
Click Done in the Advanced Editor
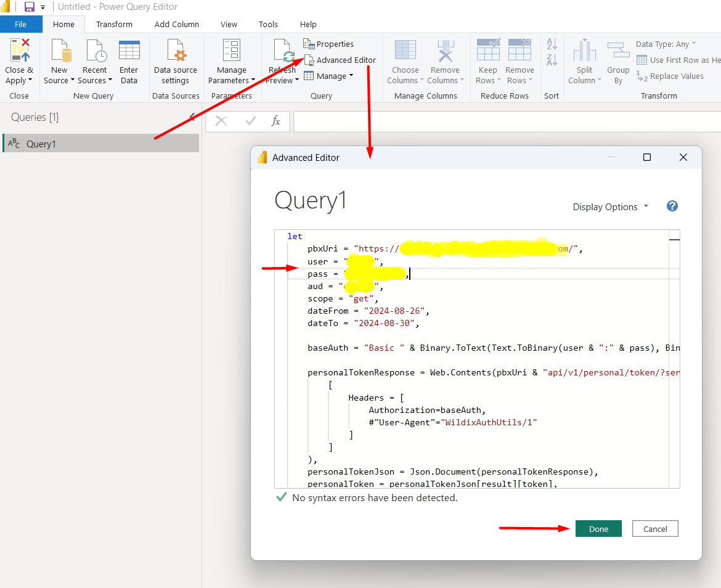[x=598, y=528]
